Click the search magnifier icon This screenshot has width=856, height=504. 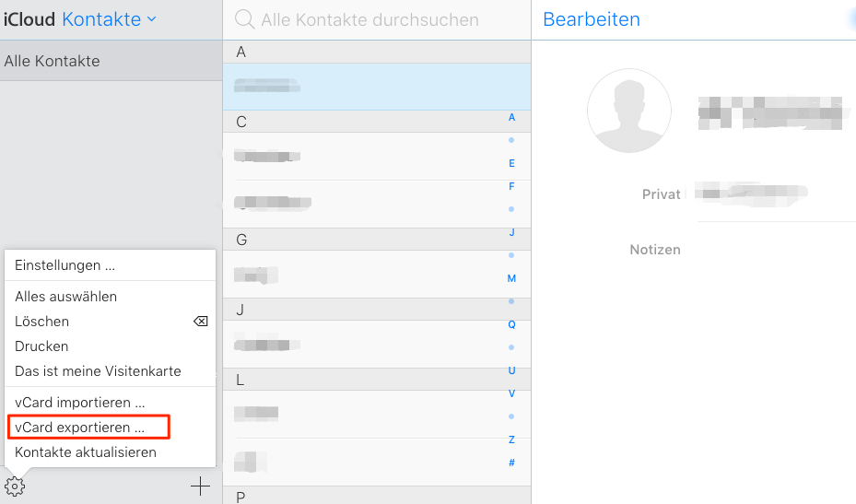[244, 19]
